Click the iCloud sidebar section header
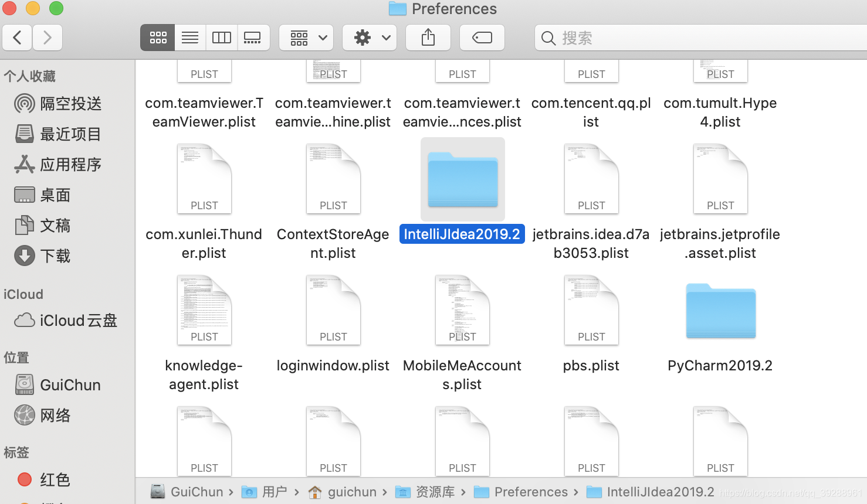 23,294
